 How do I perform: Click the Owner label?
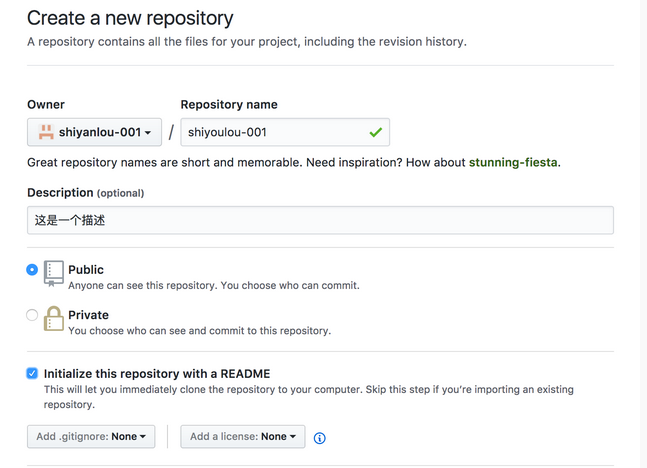point(46,104)
